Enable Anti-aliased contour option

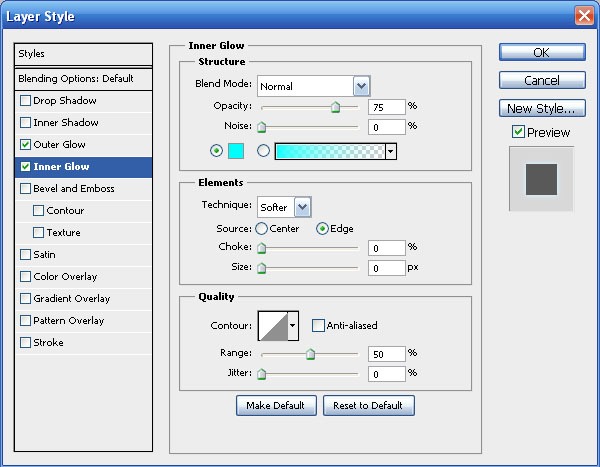click(x=318, y=325)
